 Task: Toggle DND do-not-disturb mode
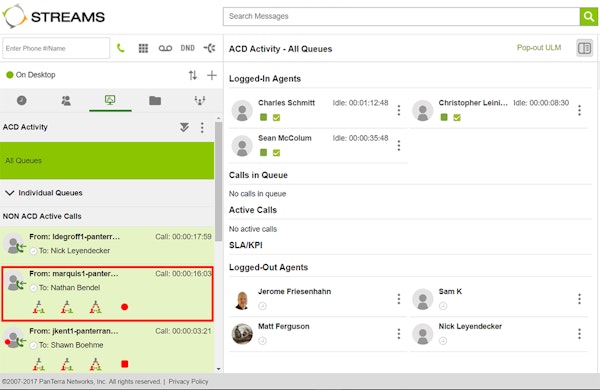[x=188, y=48]
